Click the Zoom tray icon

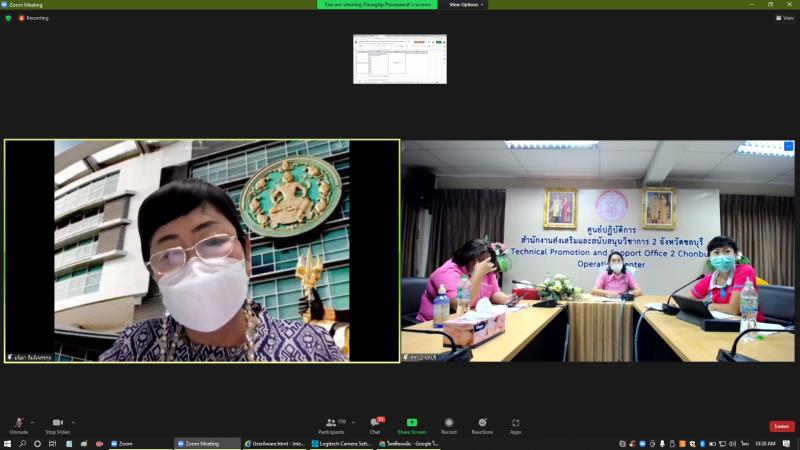click(x=642, y=444)
